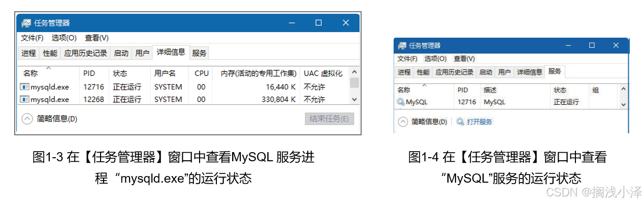Open 打开服务 link
The height and width of the screenshot is (203, 644).
pyautogui.click(x=479, y=122)
